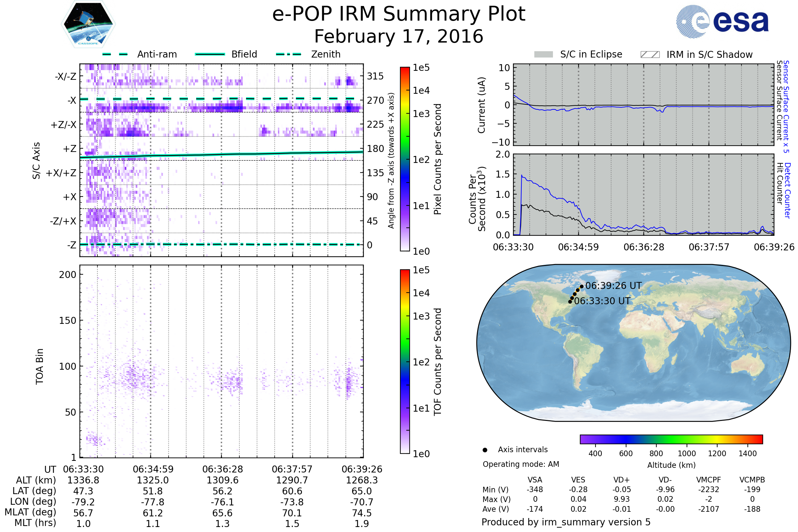
Task: Click the CASSIOPE satellite mission logo
Action: click(x=88, y=24)
